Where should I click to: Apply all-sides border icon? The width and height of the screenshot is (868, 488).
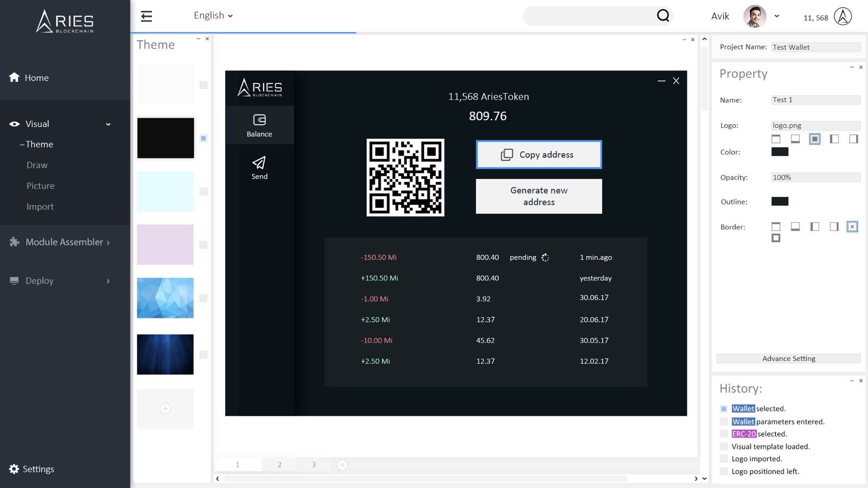point(776,238)
